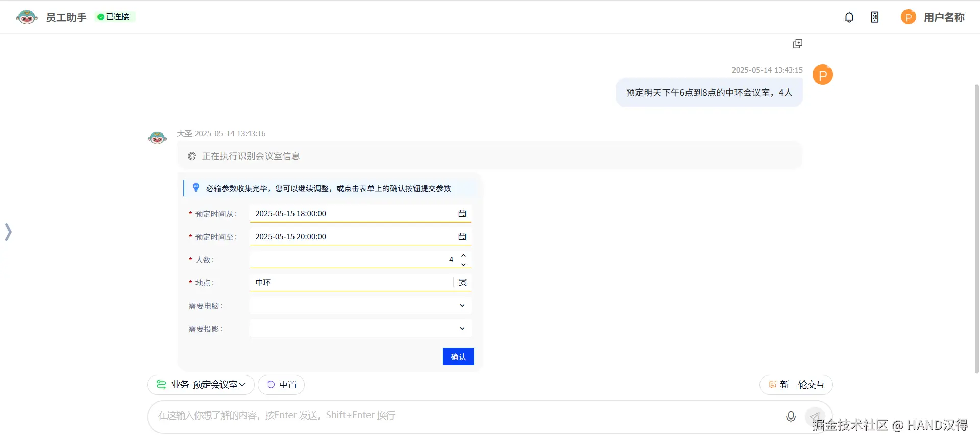Decrease 人数 with the down arrow

(x=463, y=264)
